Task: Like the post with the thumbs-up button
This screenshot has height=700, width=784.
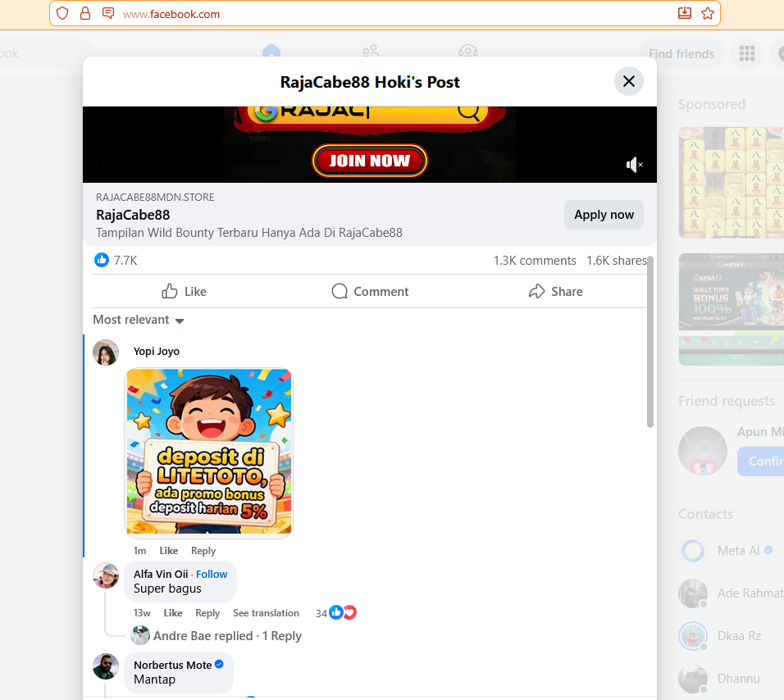Action: pyautogui.click(x=184, y=291)
